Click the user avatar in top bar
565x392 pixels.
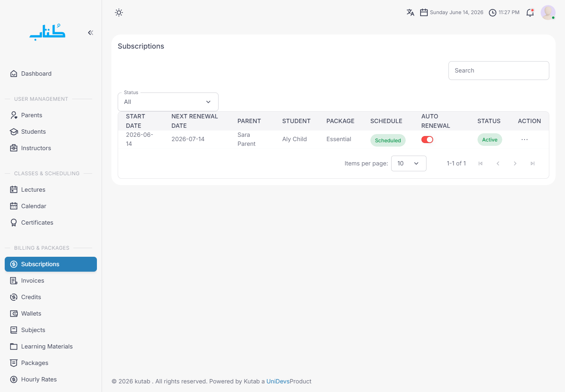pyautogui.click(x=548, y=13)
